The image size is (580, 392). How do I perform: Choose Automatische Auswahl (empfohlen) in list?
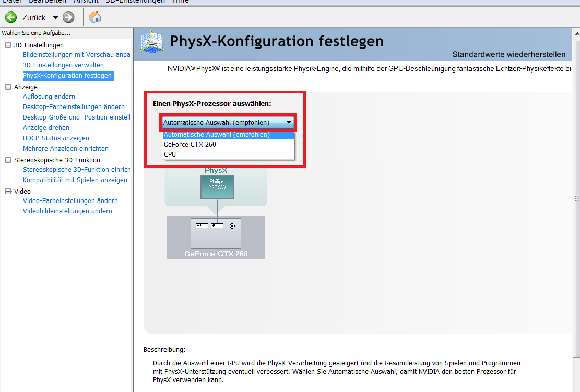228,135
